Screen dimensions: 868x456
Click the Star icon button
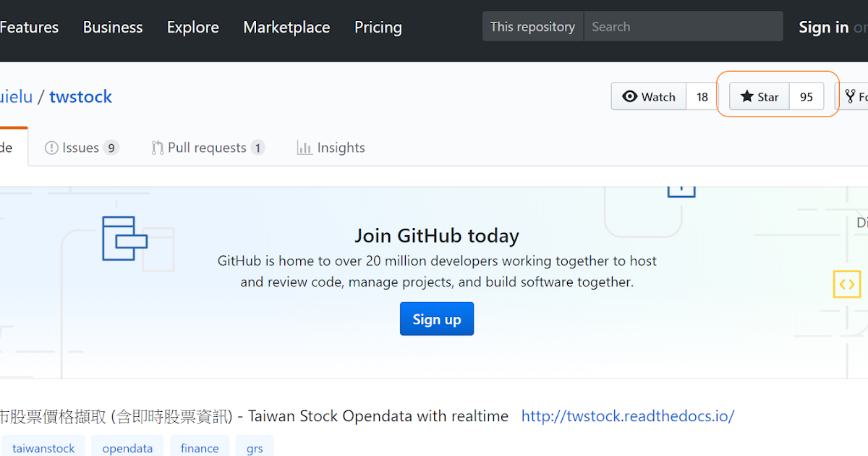pyautogui.click(x=747, y=96)
